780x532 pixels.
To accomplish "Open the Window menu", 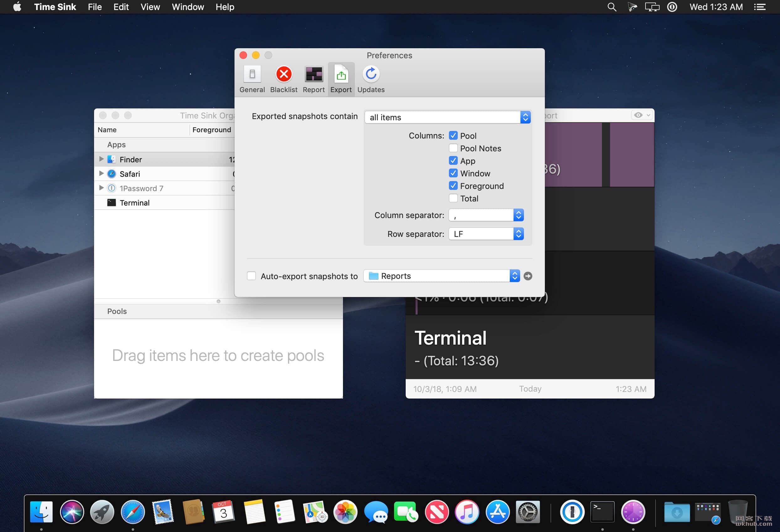I will [187, 7].
